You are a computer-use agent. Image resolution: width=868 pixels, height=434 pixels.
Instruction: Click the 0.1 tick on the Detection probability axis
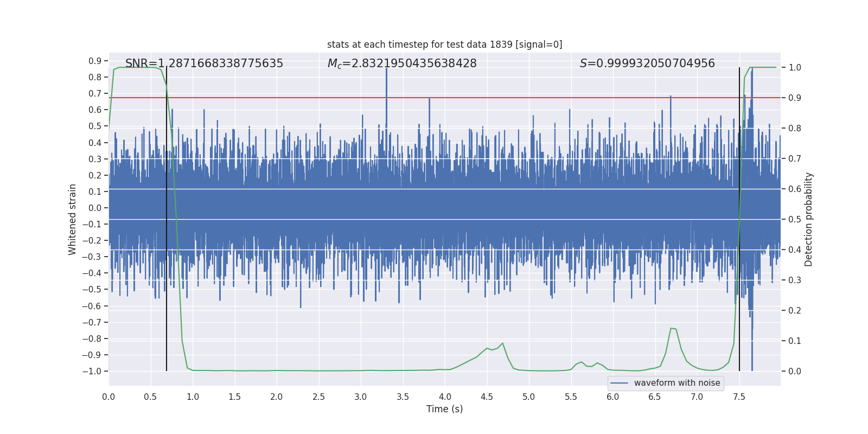click(795, 341)
